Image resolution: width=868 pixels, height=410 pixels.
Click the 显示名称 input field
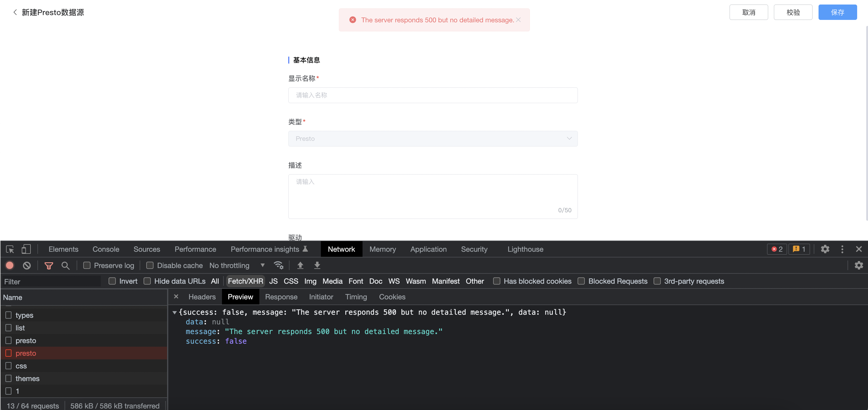[x=433, y=95]
